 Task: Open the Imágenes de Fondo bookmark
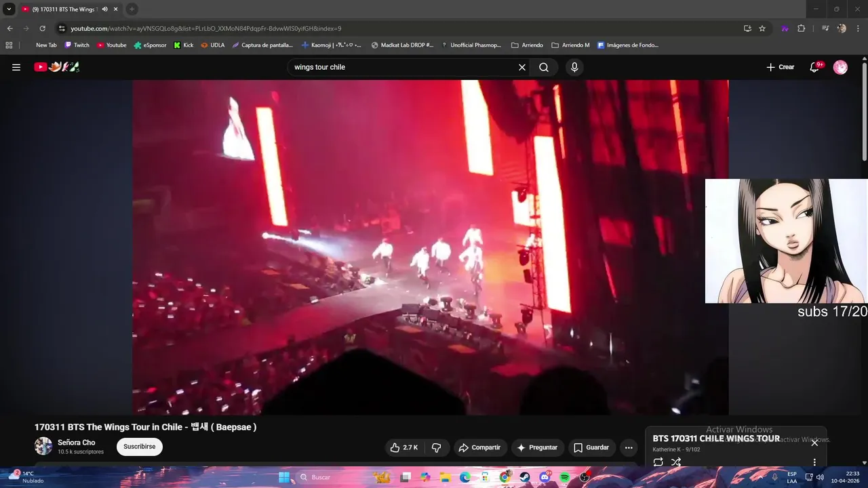point(628,45)
